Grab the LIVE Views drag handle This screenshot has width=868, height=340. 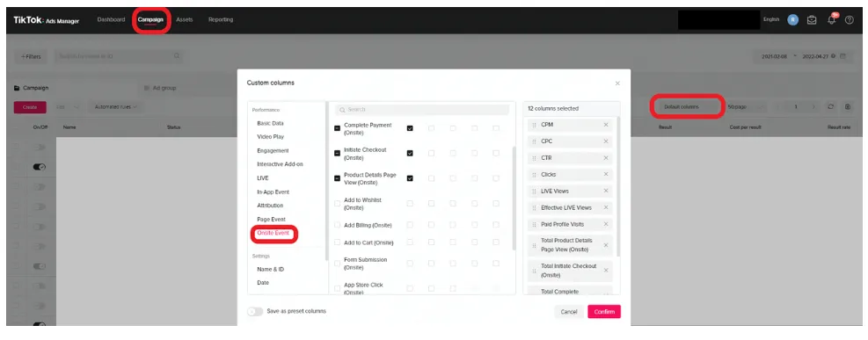(x=534, y=191)
